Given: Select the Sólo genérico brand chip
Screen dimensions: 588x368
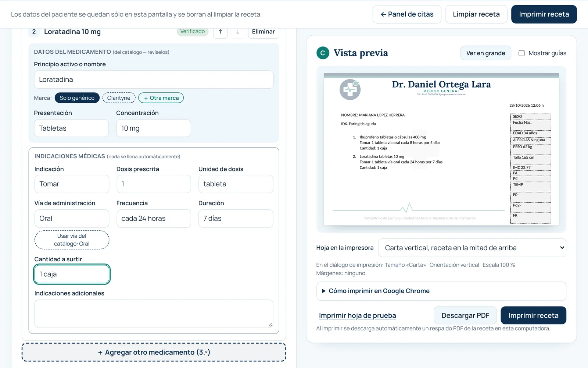Looking at the screenshot, I should click(x=77, y=98).
